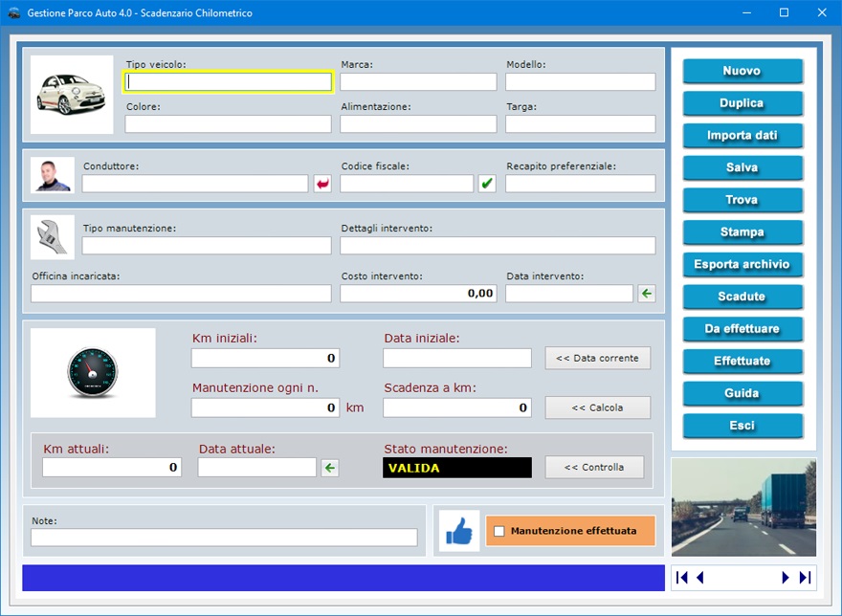The image size is (842, 616).
Task: Click the Km iniziali field
Action: tap(265, 358)
